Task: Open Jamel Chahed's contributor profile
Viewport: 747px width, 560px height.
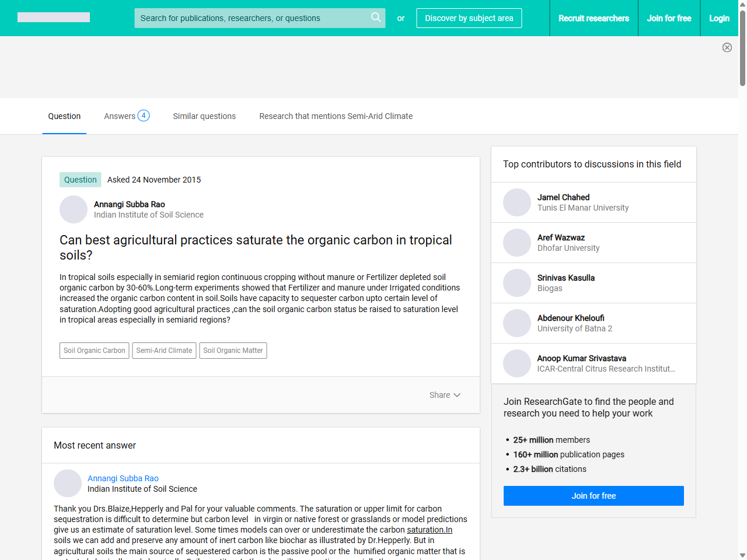Action: coord(563,197)
